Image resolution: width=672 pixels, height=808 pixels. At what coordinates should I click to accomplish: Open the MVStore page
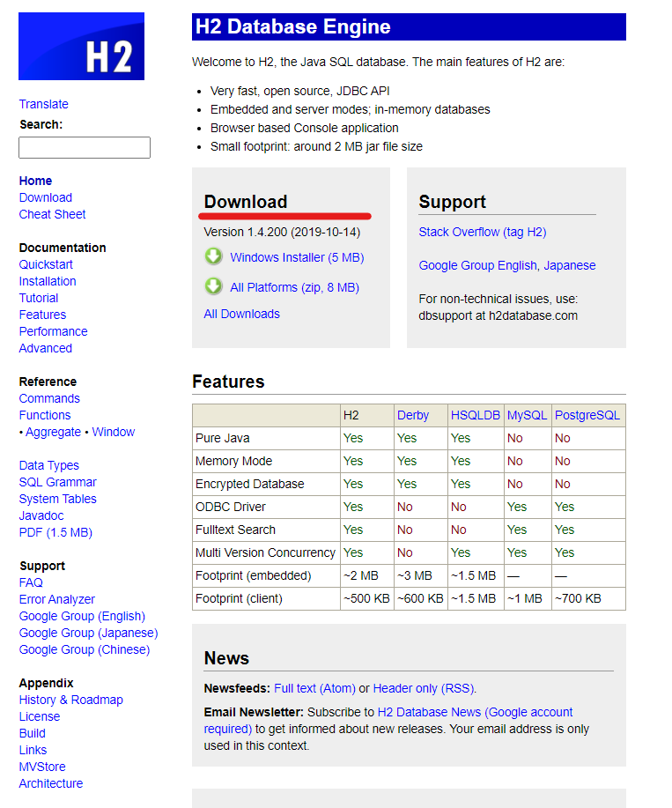(x=42, y=767)
